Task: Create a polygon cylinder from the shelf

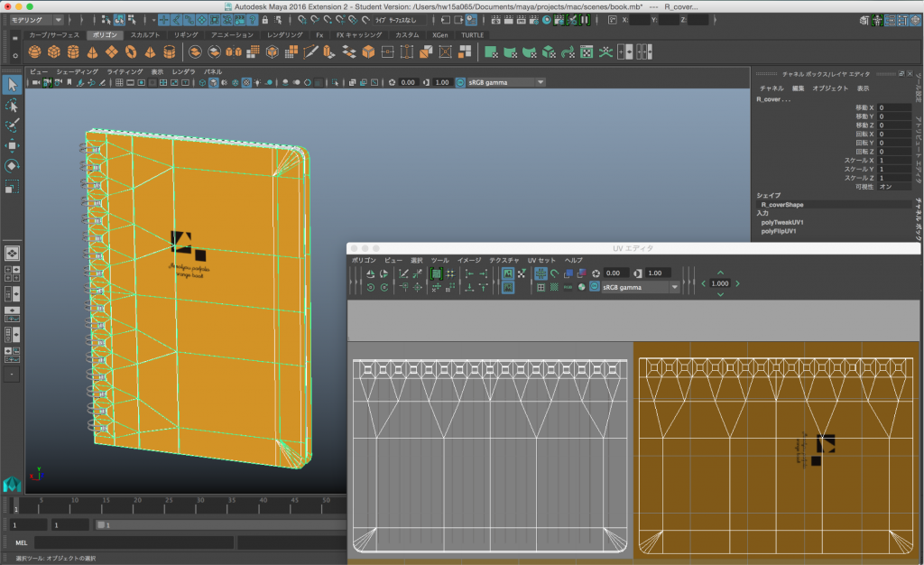Action: [73, 51]
